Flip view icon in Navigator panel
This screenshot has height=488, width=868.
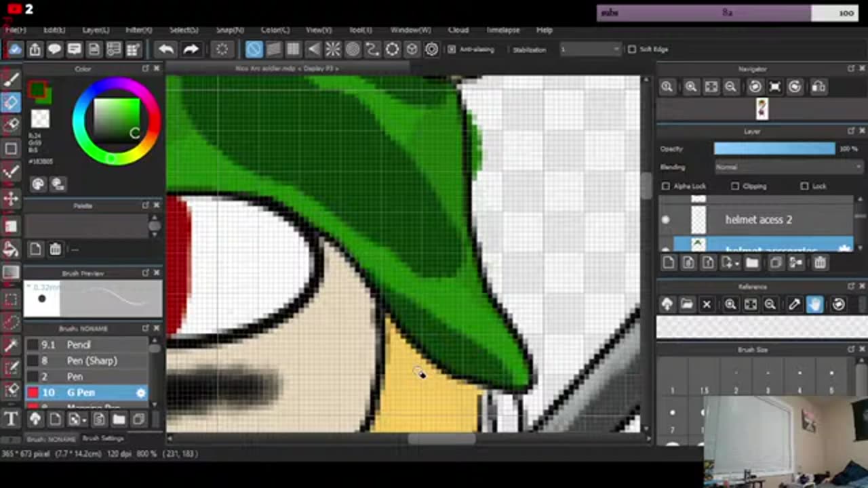(818, 87)
